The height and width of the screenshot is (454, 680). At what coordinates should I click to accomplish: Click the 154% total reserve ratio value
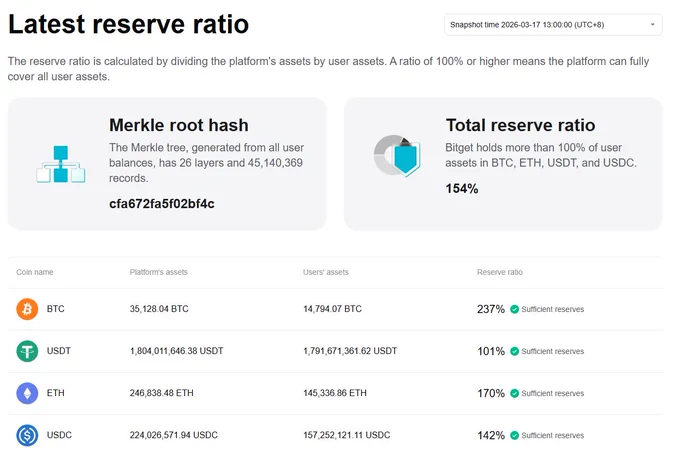tap(462, 189)
